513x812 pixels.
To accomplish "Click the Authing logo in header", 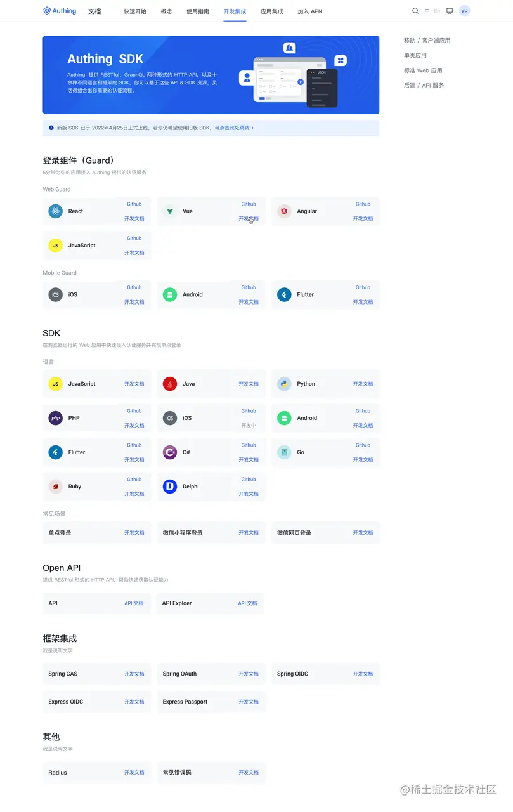I will [60, 11].
